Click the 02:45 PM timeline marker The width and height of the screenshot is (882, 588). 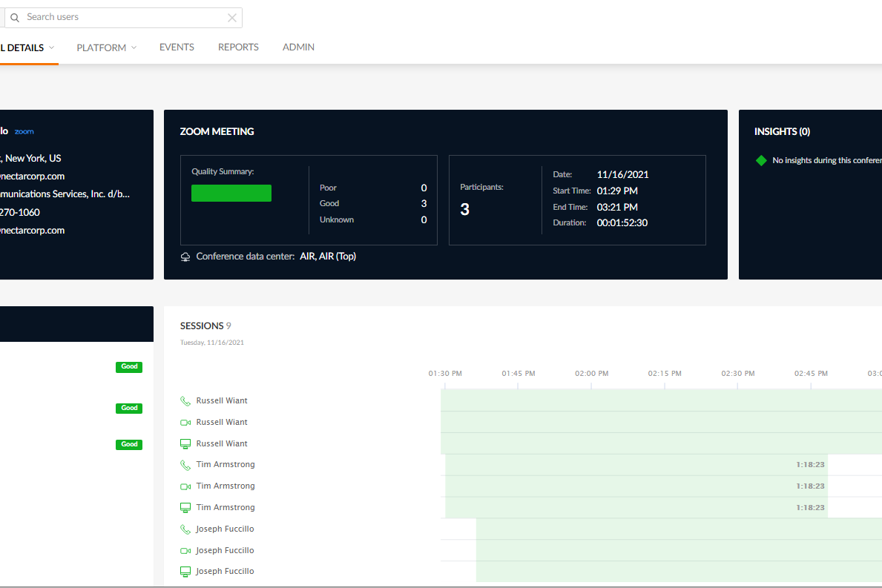[811, 373]
